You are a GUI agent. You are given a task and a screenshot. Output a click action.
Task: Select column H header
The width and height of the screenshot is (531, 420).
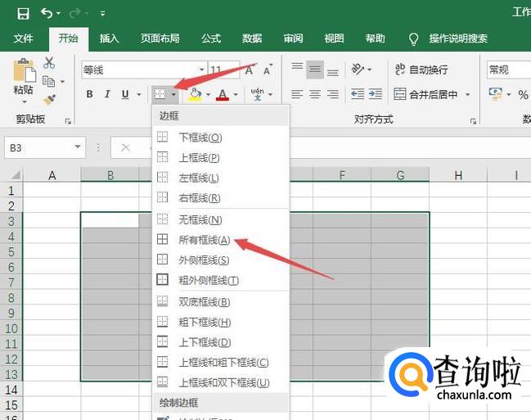tap(458, 175)
